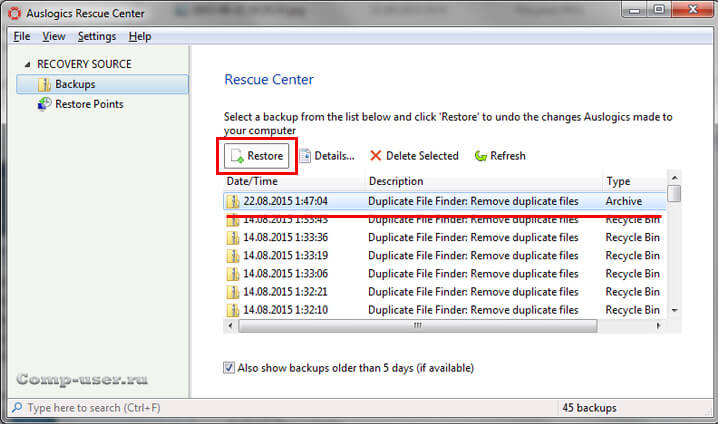This screenshot has height=424, width=718.
Task: Collapse the RECOVERY SOURCE tree section
Action: (27, 65)
